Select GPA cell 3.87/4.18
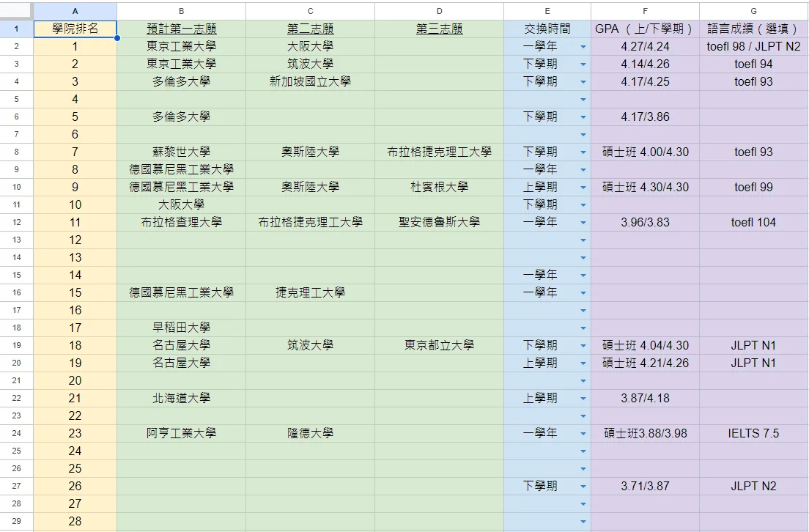The height and width of the screenshot is (532, 809). 645,399
